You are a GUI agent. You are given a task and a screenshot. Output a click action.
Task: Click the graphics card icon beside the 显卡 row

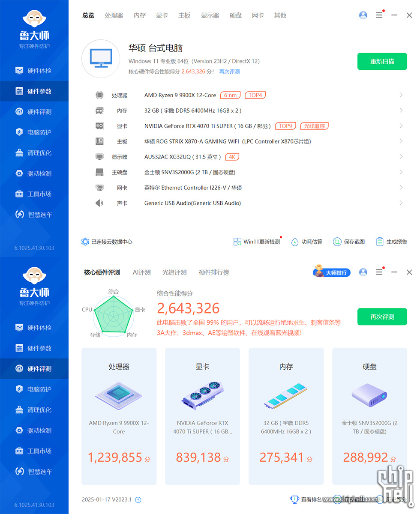(x=99, y=126)
